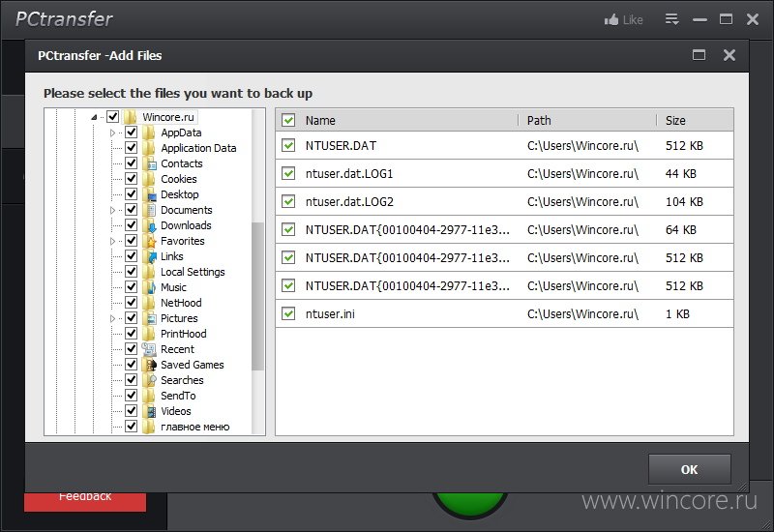Click the 44 KB size value
774x532 pixels.
point(681,174)
